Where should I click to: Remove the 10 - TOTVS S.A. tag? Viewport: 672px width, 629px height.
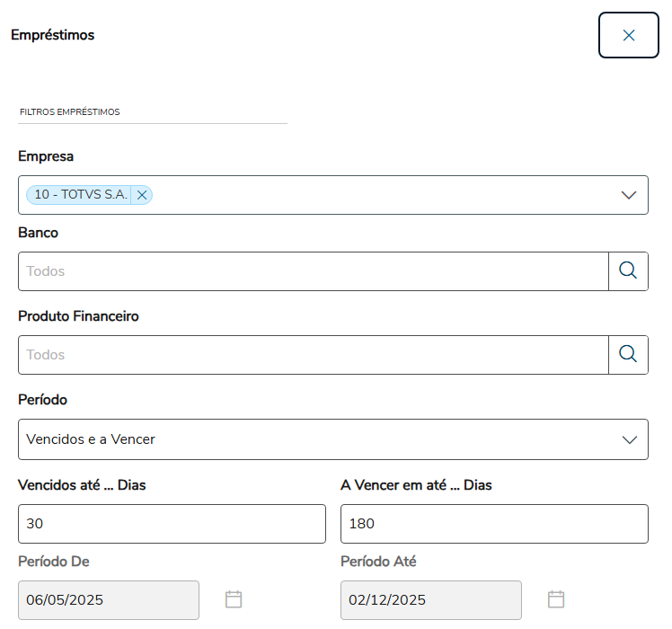pos(142,195)
